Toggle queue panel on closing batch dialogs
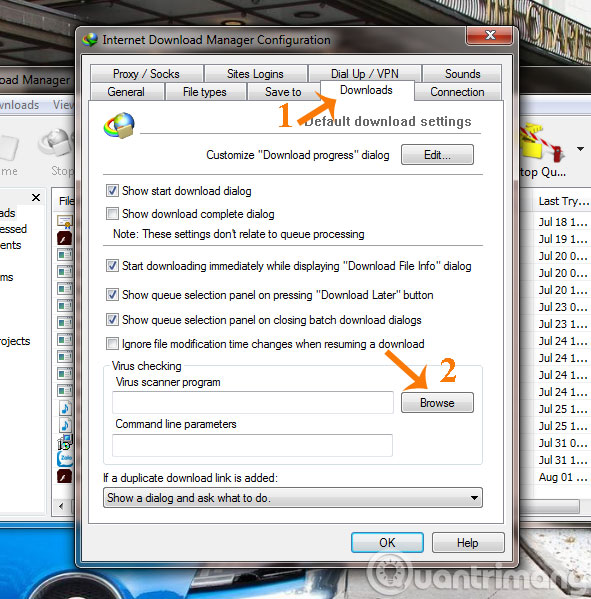This screenshot has height=599, width=591. 112,319
